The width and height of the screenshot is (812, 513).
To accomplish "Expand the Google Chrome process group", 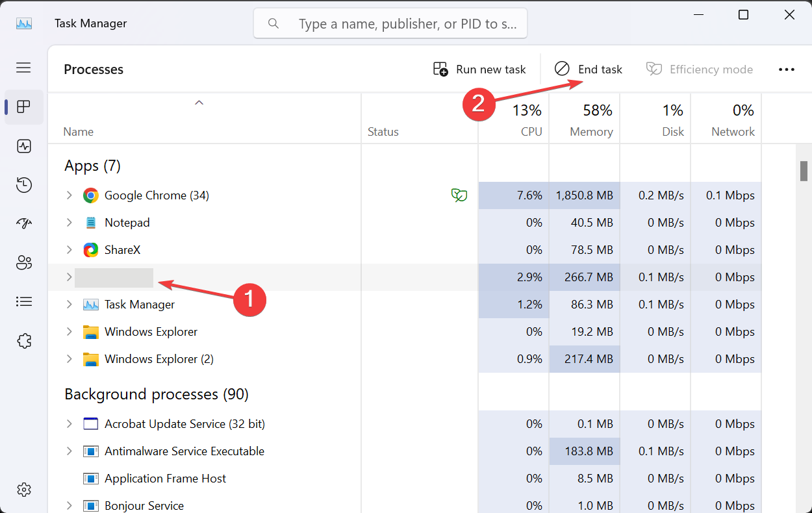I will pos(70,195).
